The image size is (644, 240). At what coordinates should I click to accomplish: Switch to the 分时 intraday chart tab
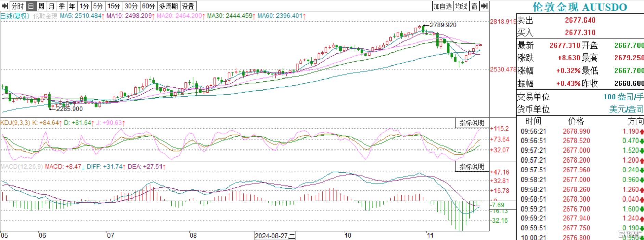(x=18, y=6)
